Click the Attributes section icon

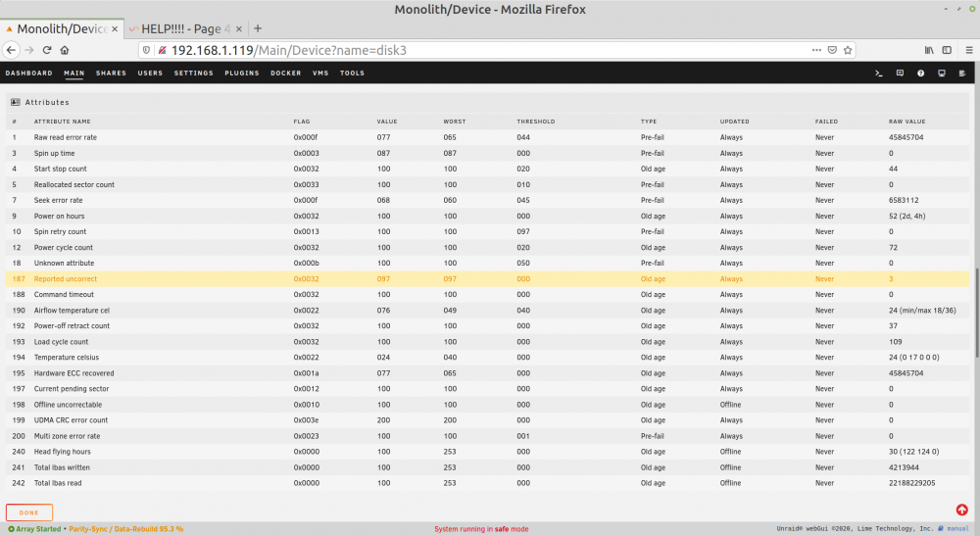tap(16, 102)
